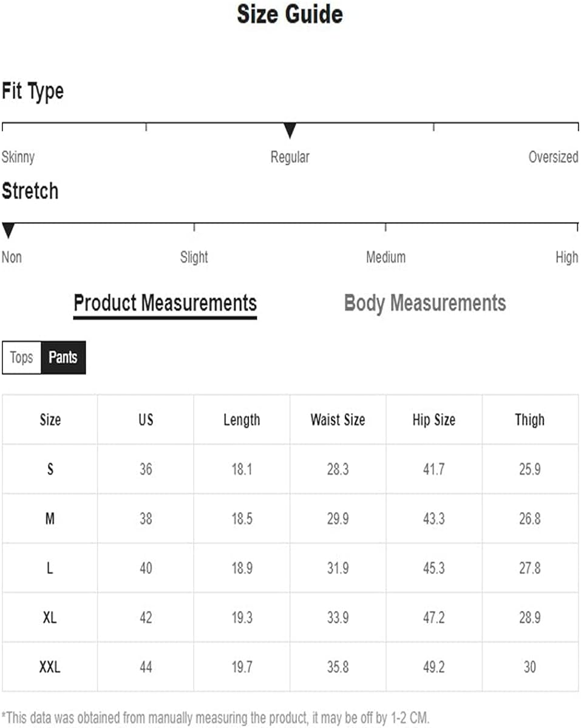Click the Stretch slider marker at Non
This screenshot has width=581, height=728.
(x=8, y=231)
